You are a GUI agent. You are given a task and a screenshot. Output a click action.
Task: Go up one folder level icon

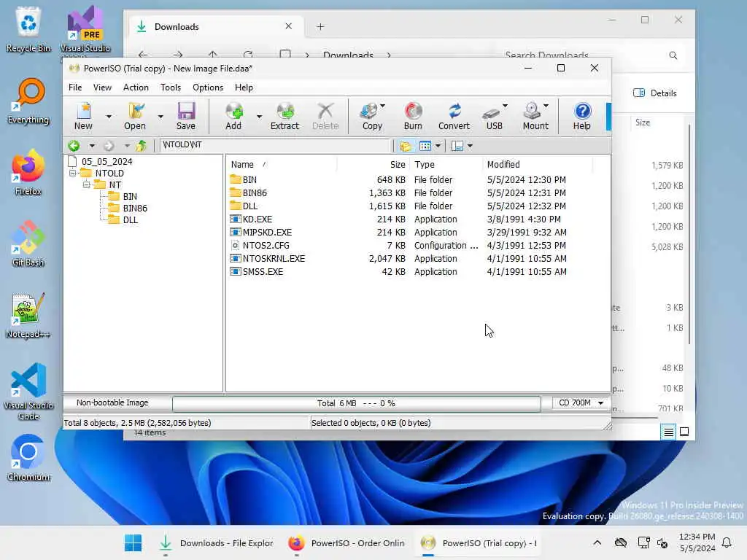(x=141, y=146)
